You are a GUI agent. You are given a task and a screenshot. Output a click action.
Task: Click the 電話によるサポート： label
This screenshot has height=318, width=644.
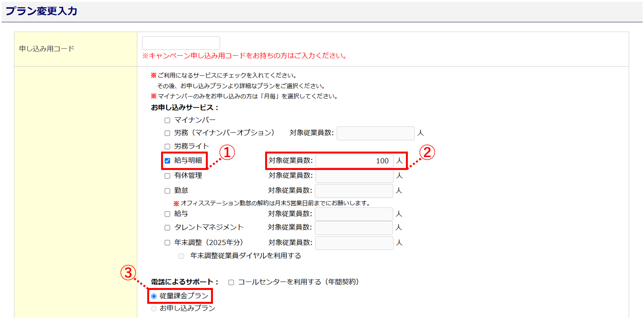185,282
